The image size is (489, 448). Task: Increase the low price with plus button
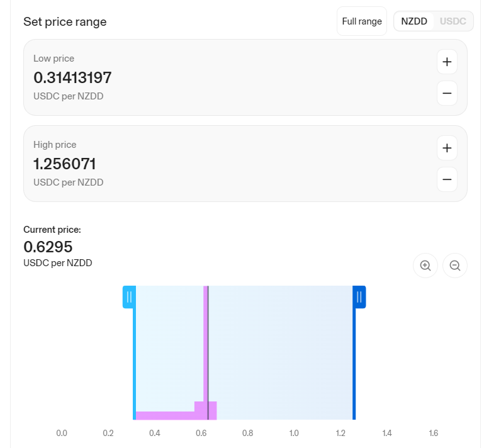[x=447, y=62]
